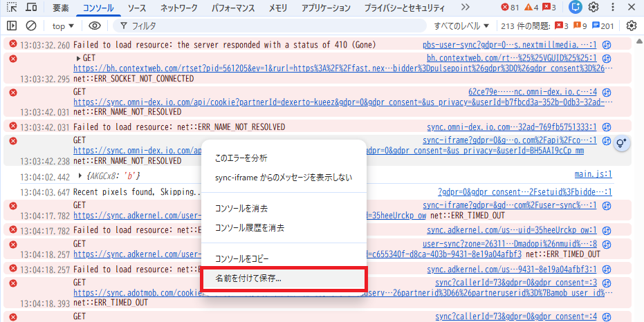Open console settings gear icon
Viewport: 644px width, 322px height.
coord(631,26)
